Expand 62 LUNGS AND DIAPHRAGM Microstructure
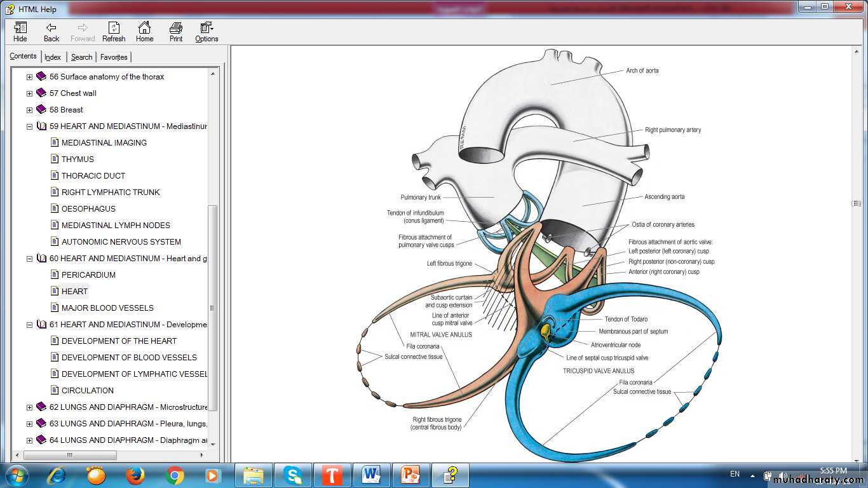Viewport: 868px width, 488px height. [29, 407]
